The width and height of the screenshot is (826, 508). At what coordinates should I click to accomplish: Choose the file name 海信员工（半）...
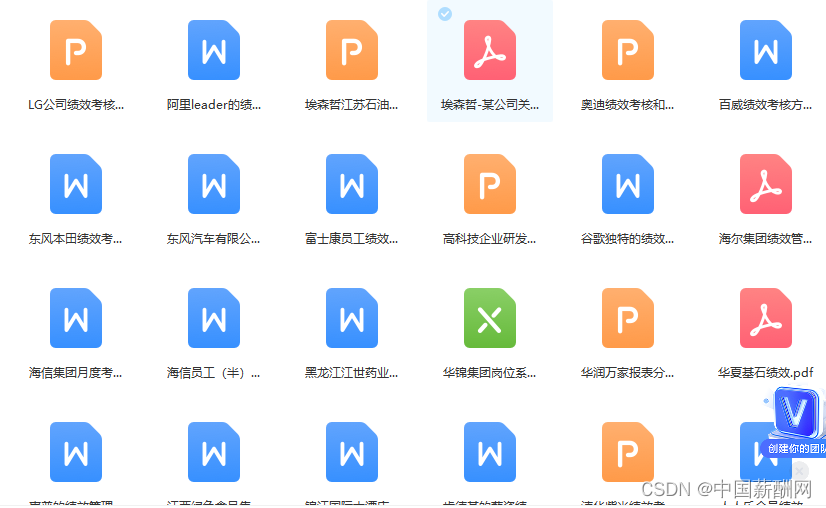coord(214,373)
